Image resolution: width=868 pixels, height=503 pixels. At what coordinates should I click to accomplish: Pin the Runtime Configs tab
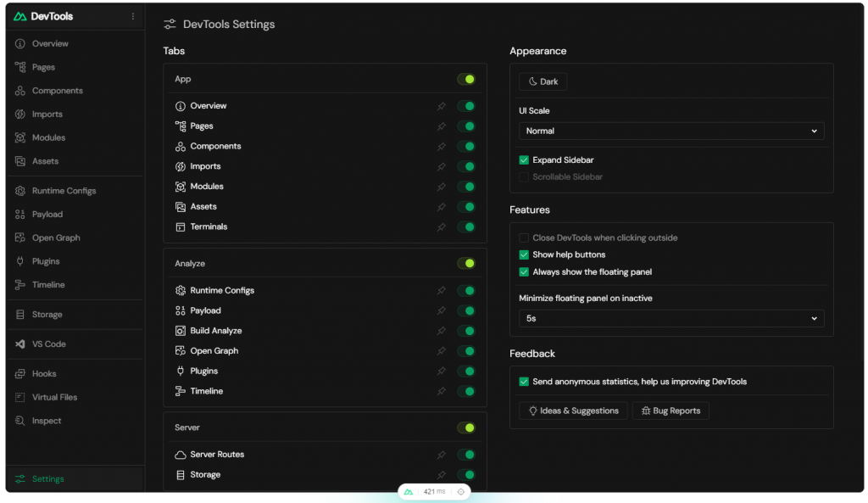click(441, 290)
